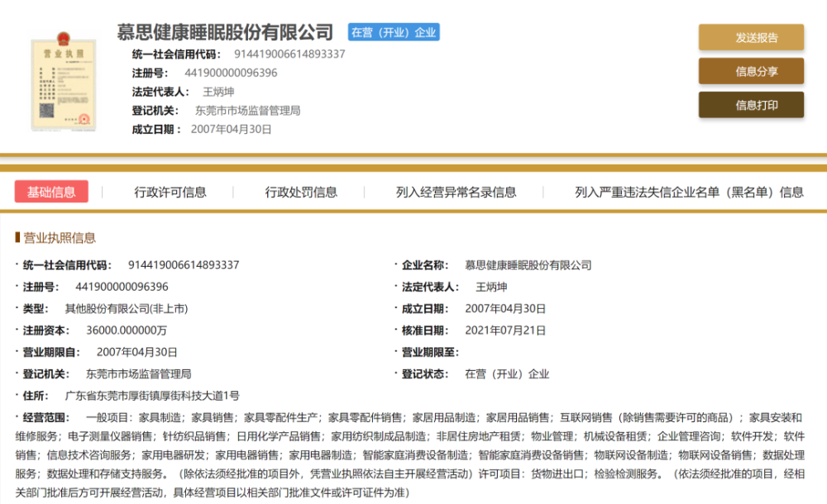Select the 基础信息 tab

click(51, 192)
